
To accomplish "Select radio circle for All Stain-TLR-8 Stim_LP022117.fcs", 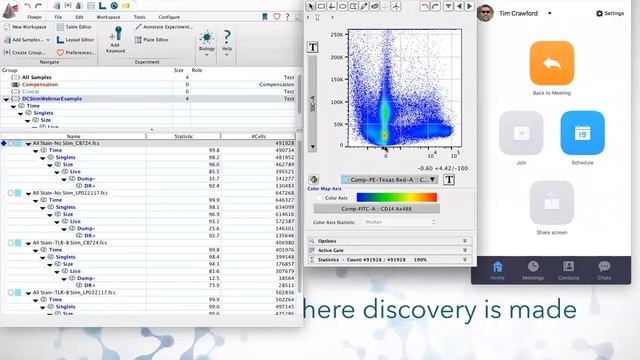I will pos(11,293).
